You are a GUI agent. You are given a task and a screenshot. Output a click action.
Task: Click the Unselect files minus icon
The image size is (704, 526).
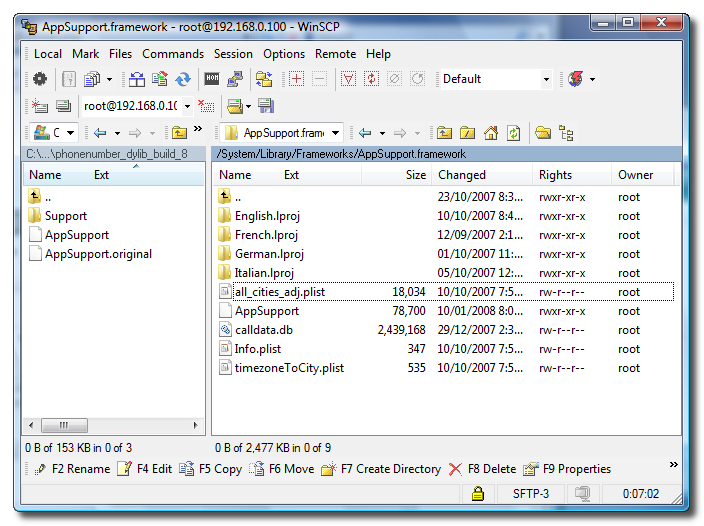[x=320, y=79]
